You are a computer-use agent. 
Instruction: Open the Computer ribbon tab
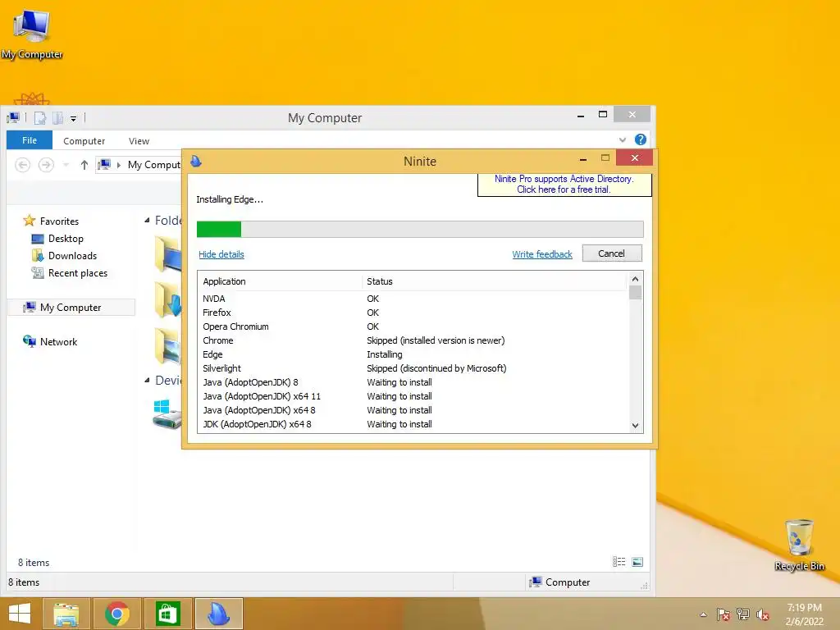(x=84, y=141)
